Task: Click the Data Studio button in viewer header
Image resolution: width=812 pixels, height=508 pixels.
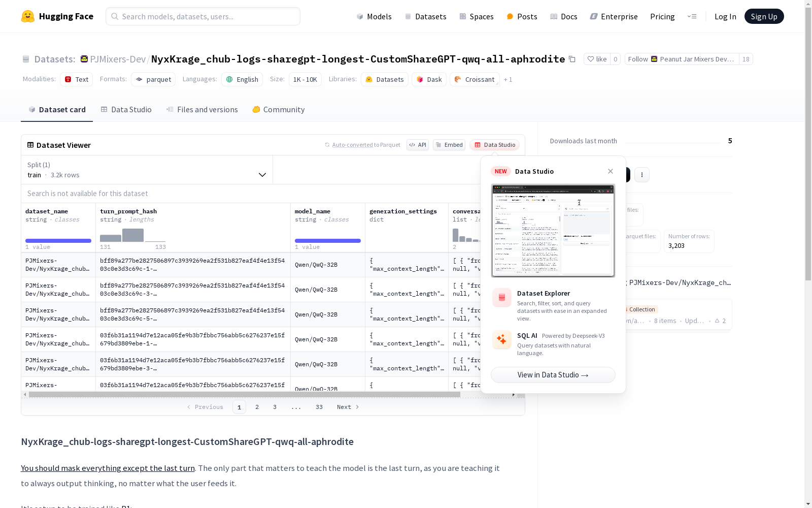Action: 495,145
